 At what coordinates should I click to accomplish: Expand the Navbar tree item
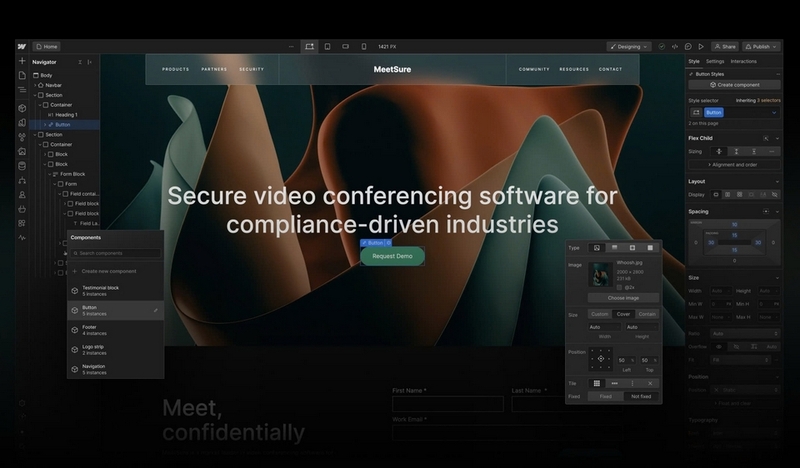35,85
